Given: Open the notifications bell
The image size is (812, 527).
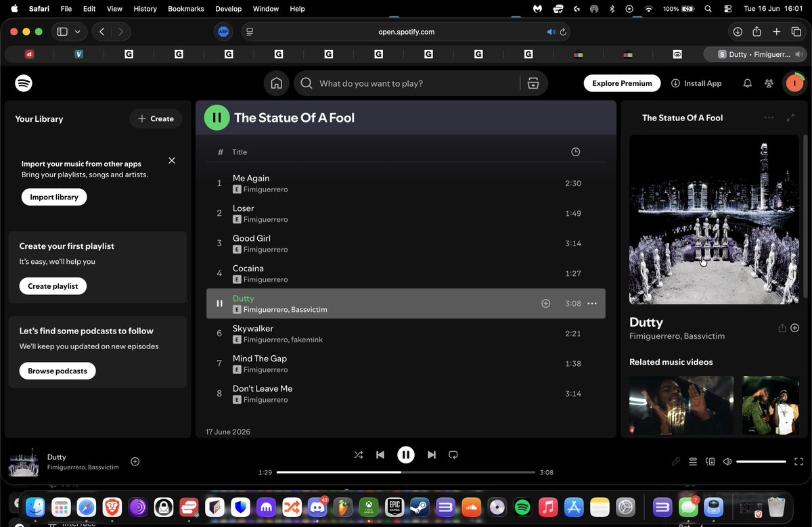Looking at the screenshot, I should [x=748, y=83].
